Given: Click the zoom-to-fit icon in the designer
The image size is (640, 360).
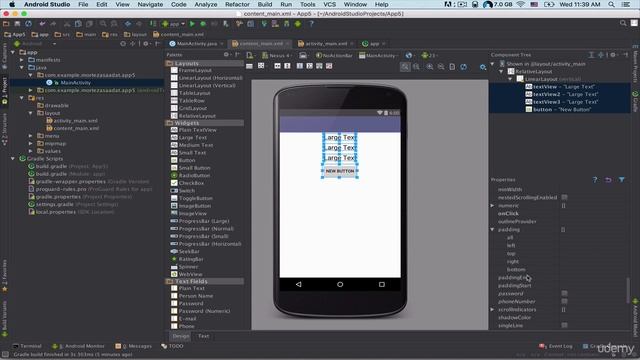Looking at the screenshot, I should click(x=405, y=67).
